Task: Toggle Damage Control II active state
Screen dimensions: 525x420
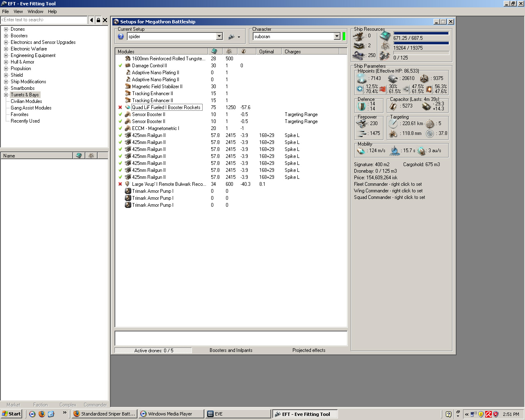Action: pos(120,66)
